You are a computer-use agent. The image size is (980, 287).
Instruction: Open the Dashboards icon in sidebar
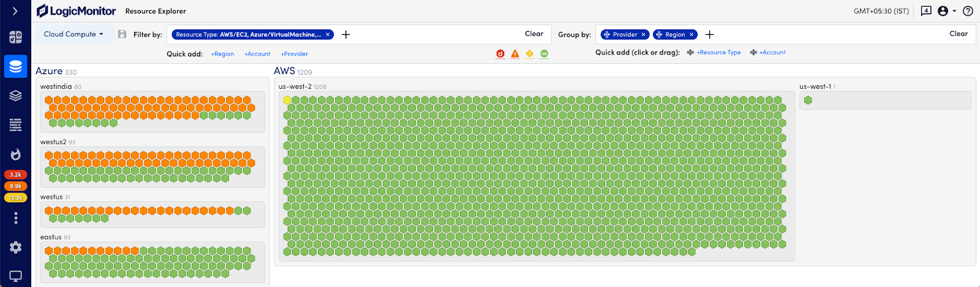pyautogui.click(x=15, y=37)
